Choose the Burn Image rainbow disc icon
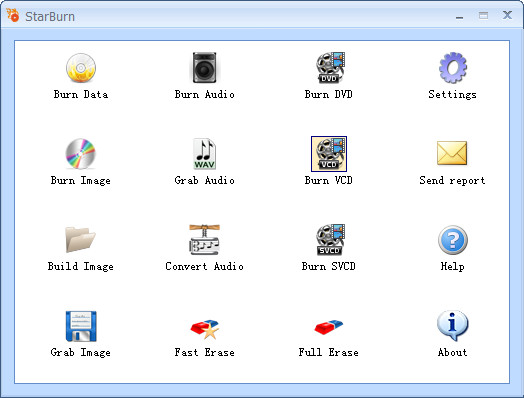The width and height of the screenshot is (524, 398). tap(81, 154)
